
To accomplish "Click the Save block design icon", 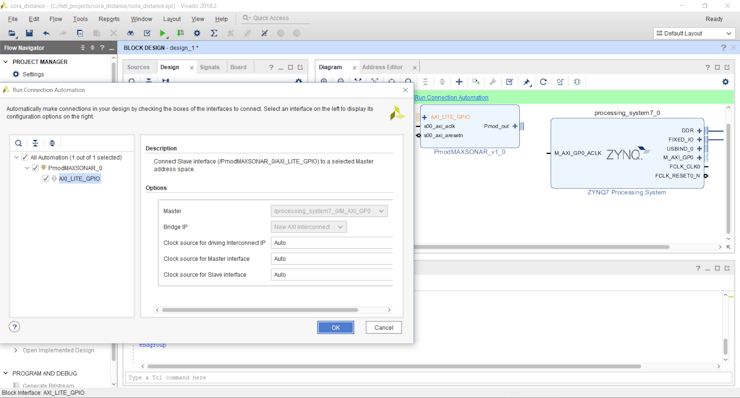I will 29,33.
